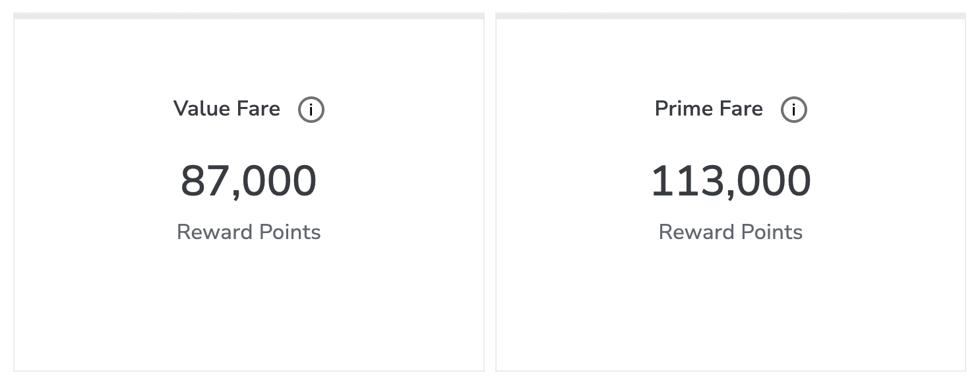Click the Prime Fare title text
The image size is (980, 383).
coord(708,109)
